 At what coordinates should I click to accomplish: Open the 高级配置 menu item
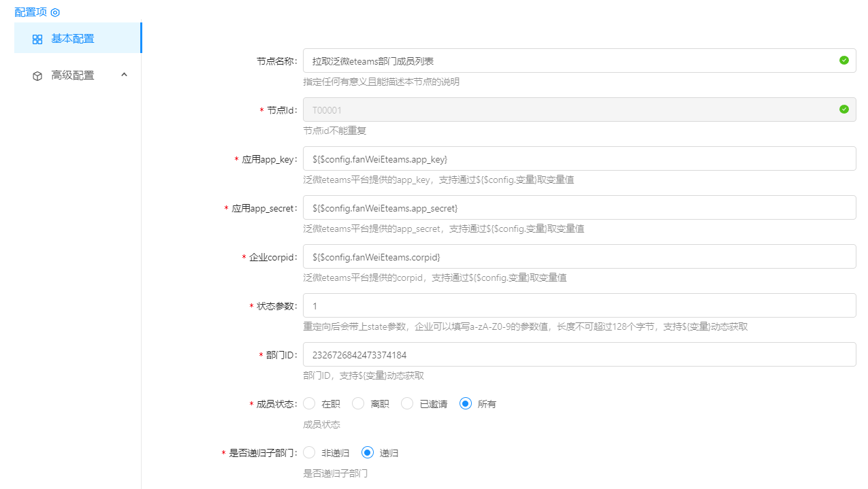tap(72, 75)
